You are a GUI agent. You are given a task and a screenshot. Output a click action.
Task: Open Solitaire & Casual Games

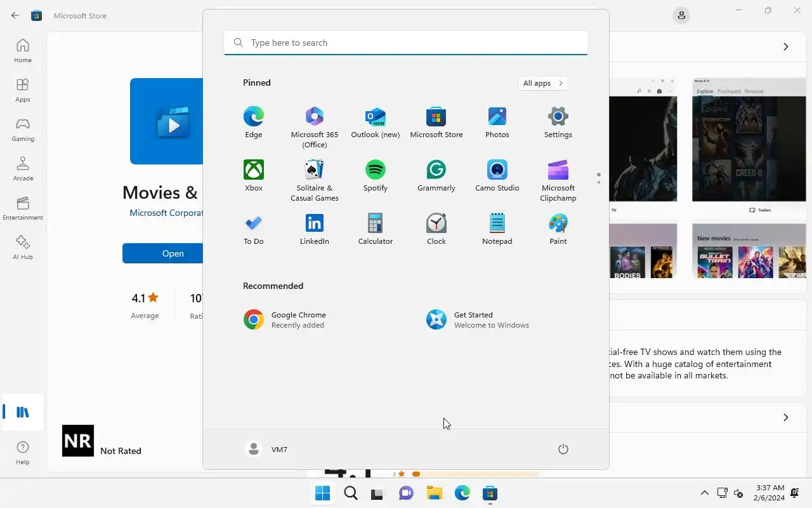point(315,180)
